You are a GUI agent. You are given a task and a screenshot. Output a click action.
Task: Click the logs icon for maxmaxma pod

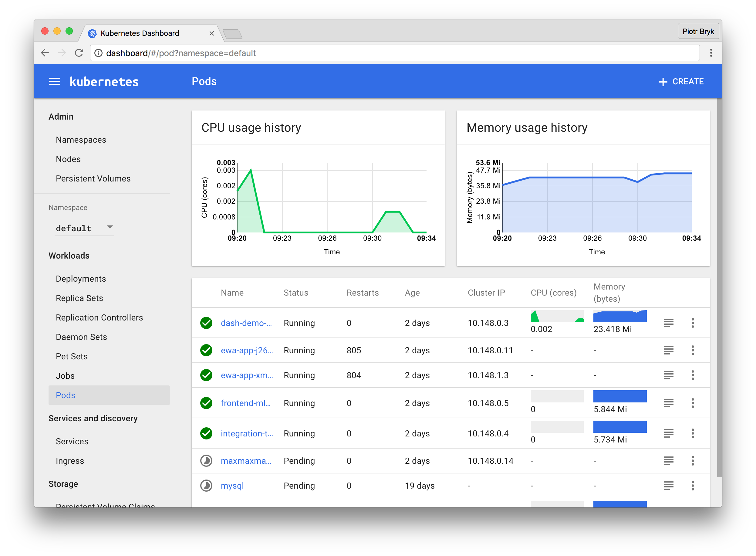click(668, 461)
